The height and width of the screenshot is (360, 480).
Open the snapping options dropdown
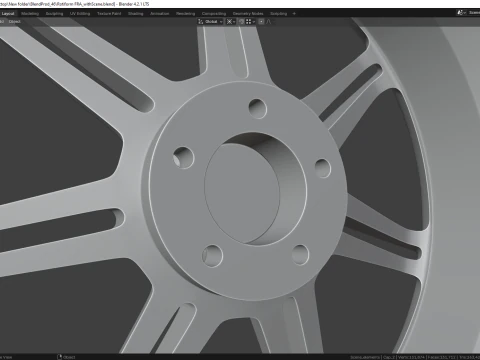coord(250,22)
